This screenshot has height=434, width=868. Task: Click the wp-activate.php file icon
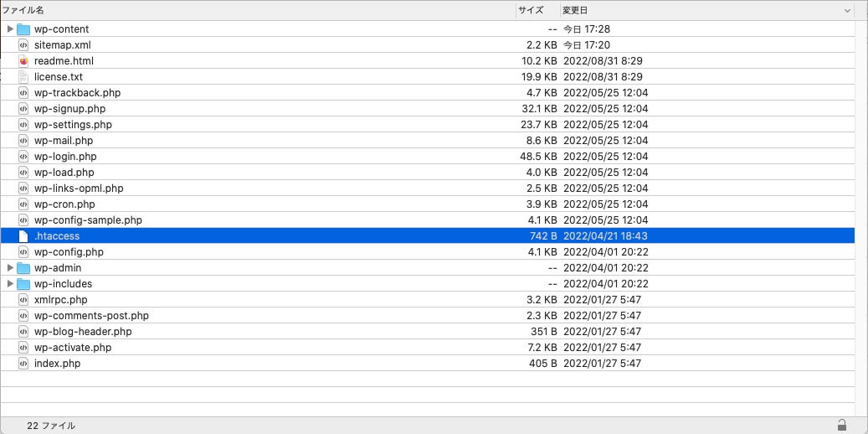click(x=23, y=348)
